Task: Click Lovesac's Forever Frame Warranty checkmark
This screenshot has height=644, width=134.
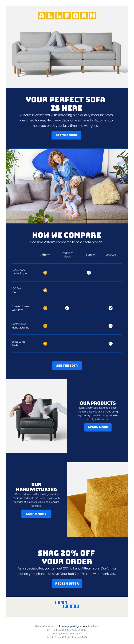Action: tap(111, 308)
